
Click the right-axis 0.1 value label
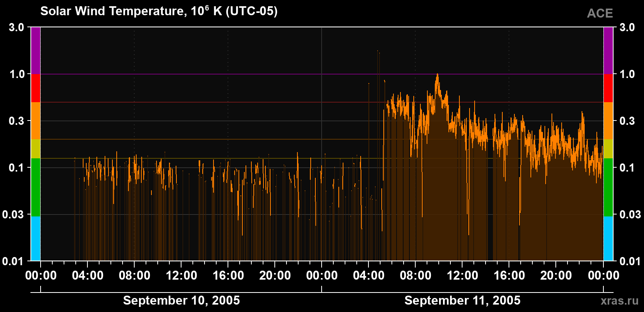(627, 168)
